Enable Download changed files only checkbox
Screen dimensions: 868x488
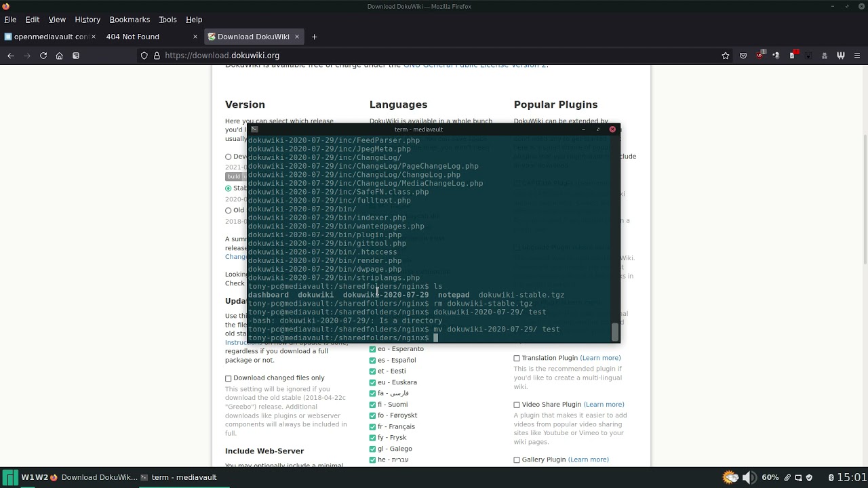tap(229, 378)
